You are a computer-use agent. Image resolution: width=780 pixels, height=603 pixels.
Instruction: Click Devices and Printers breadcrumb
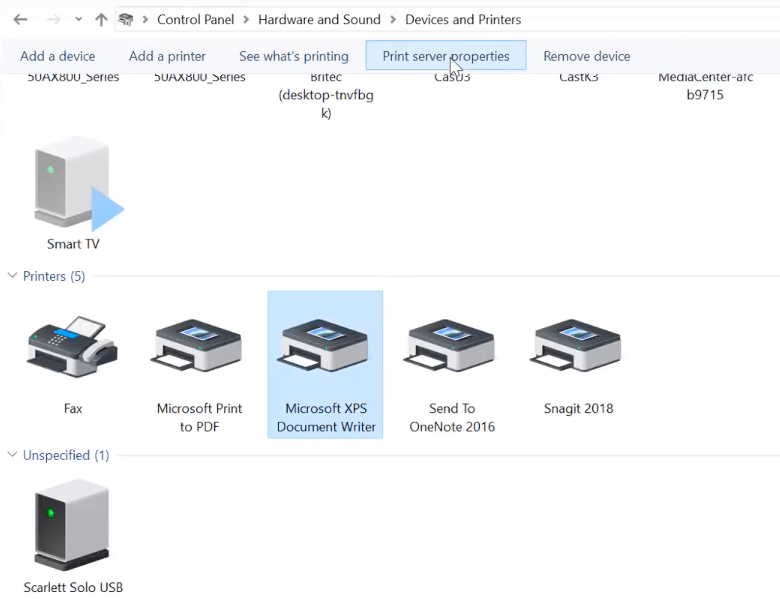point(463,19)
